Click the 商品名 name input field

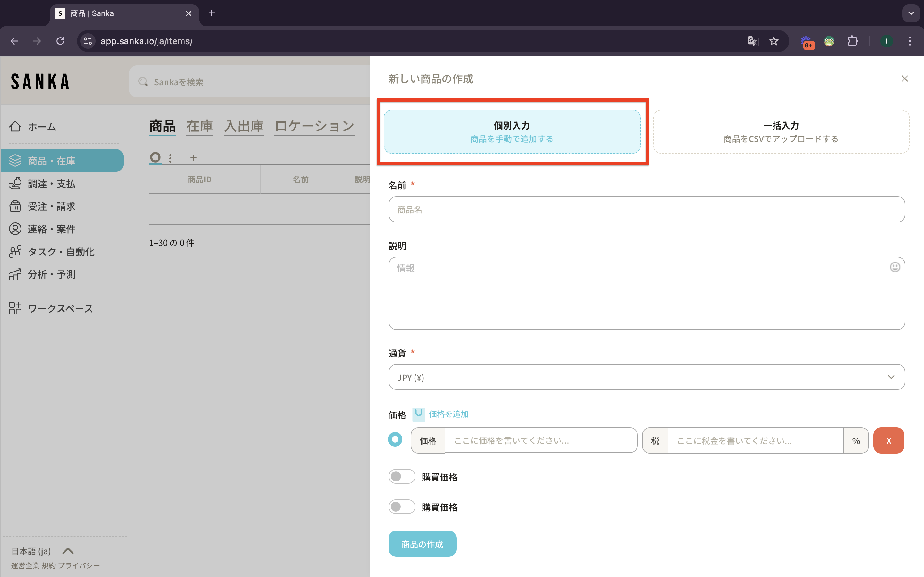646,210
